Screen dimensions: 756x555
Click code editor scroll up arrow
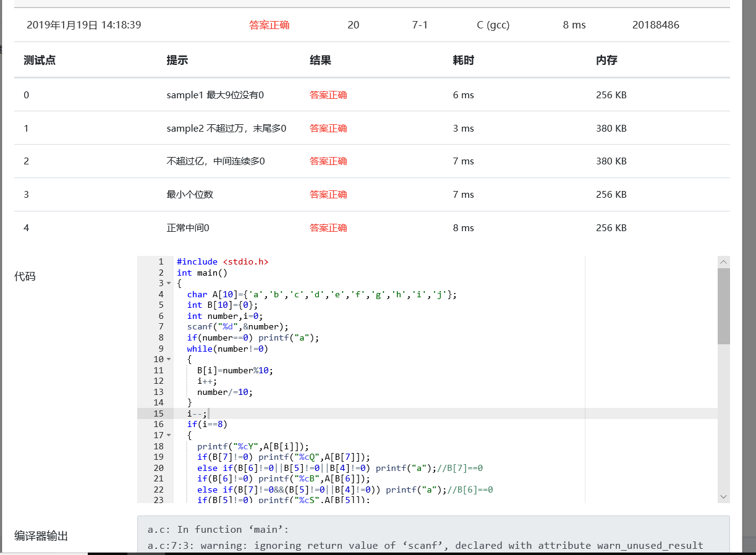click(x=724, y=262)
